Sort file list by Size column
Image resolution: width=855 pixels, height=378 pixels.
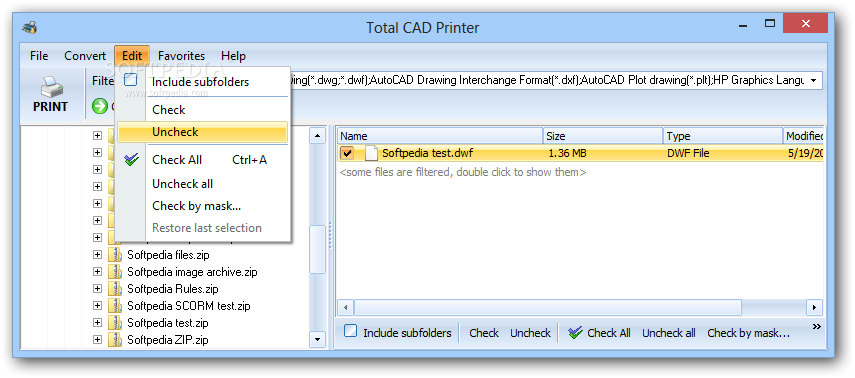pyautogui.click(x=603, y=136)
